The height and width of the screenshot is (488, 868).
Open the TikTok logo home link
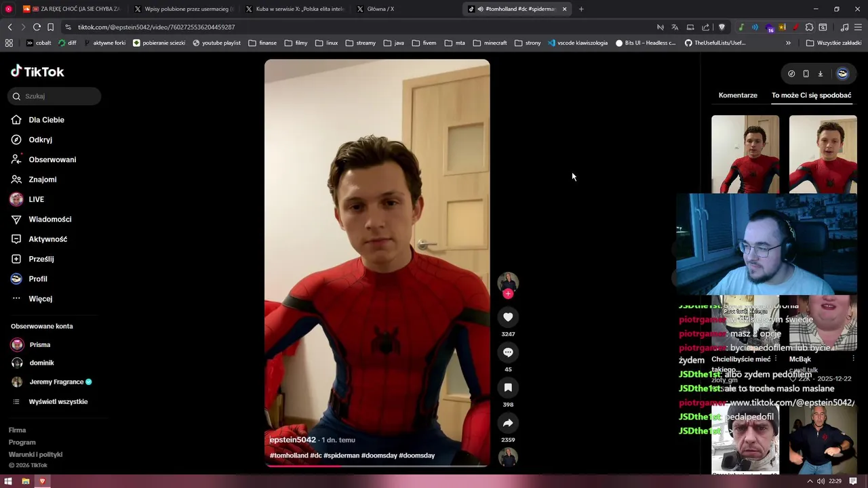37,71
